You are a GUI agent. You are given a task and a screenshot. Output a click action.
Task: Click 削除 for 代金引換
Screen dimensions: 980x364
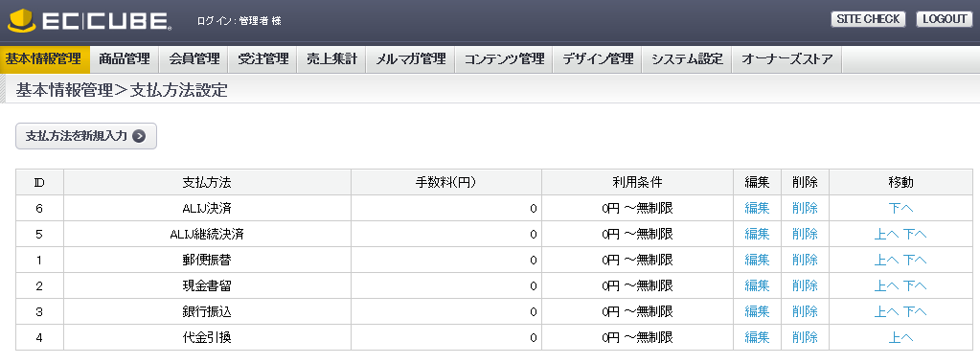[x=805, y=338]
